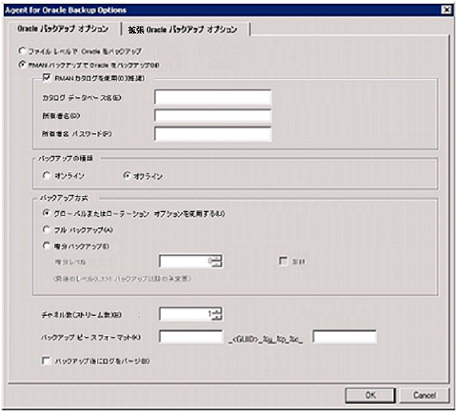Click the backup piece format prefix field
Image resolution: width=457 pixels, height=412 pixels.
coord(191,337)
